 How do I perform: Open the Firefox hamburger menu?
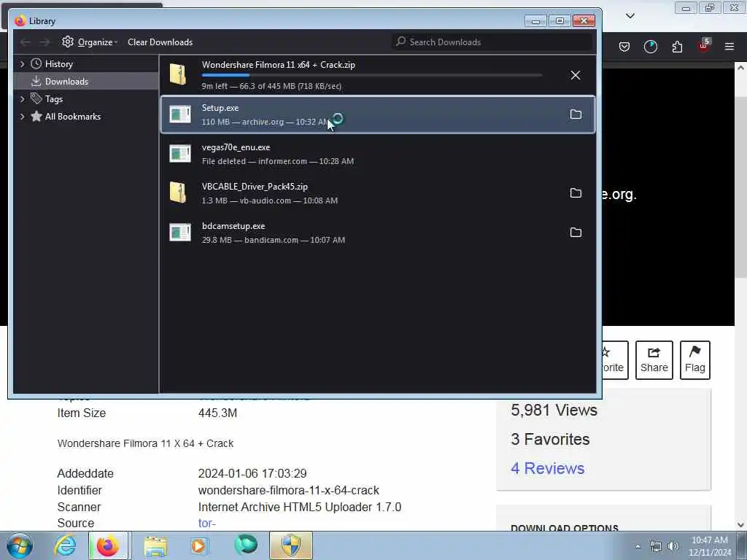tap(729, 47)
